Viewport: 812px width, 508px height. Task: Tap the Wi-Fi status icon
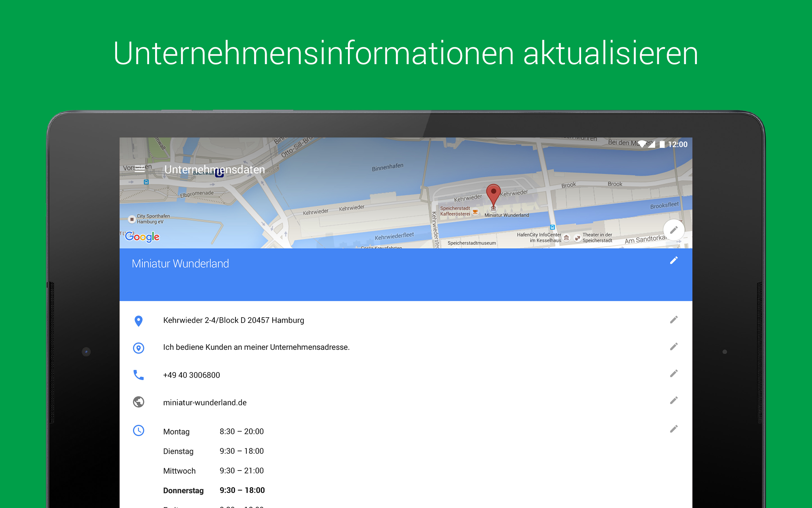(x=642, y=144)
